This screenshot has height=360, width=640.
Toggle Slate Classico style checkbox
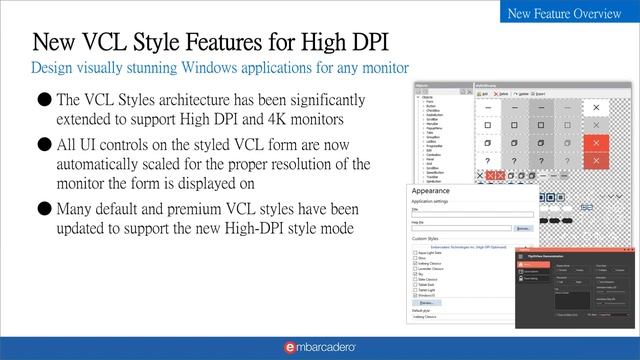tap(415, 280)
